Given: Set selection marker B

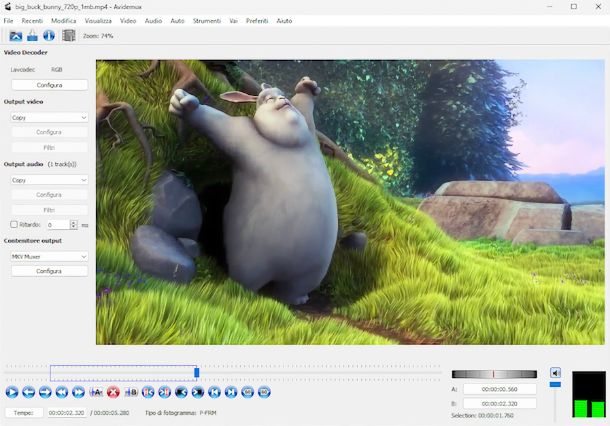Looking at the screenshot, I should (131, 392).
